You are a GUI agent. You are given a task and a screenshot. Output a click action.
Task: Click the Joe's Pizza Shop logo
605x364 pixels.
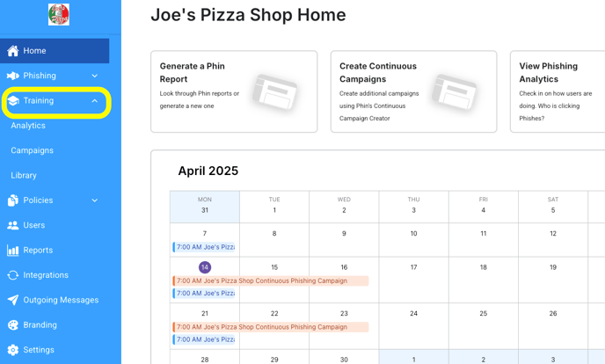tap(59, 15)
